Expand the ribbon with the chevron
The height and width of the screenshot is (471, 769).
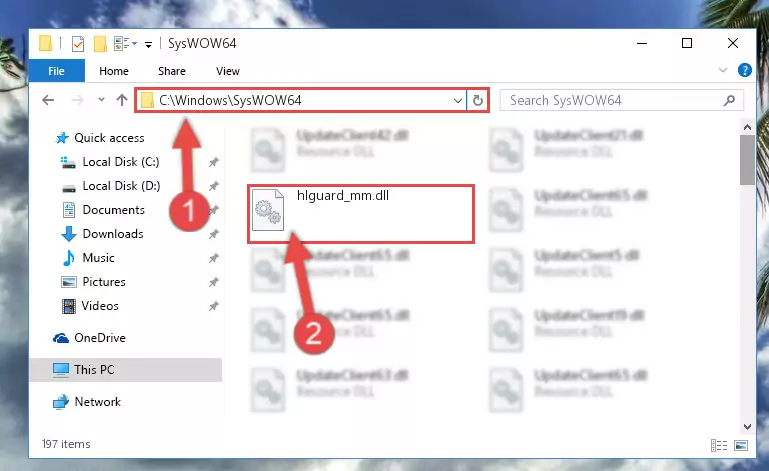pos(722,70)
